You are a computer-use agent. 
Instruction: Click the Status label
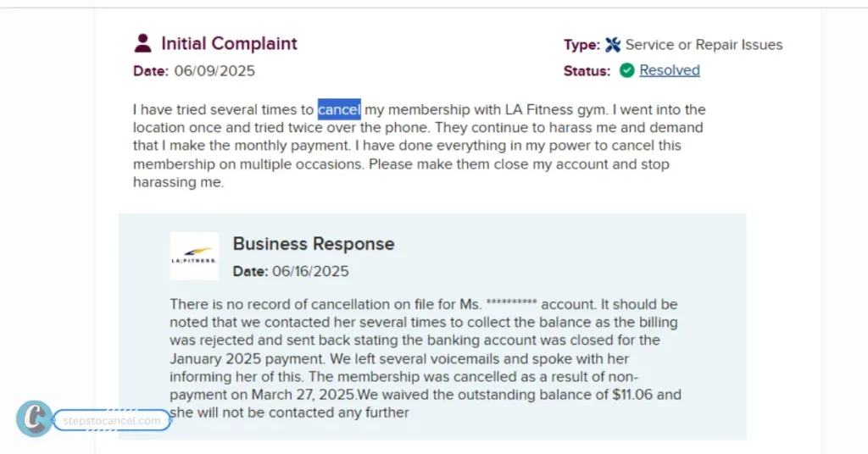[587, 71]
